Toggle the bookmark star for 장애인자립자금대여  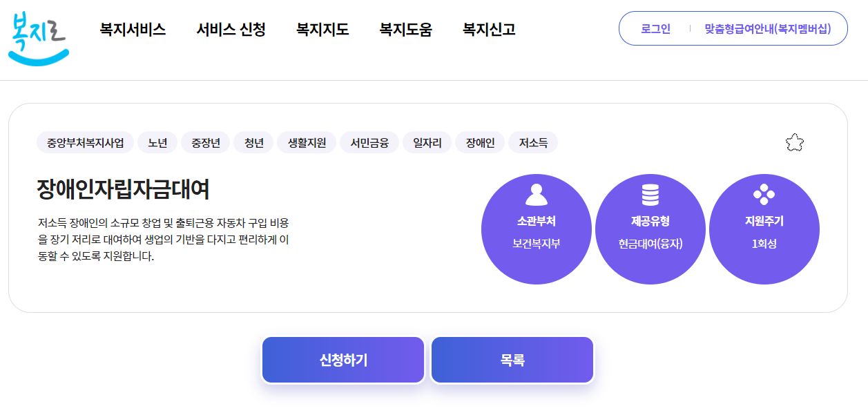[x=794, y=142]
